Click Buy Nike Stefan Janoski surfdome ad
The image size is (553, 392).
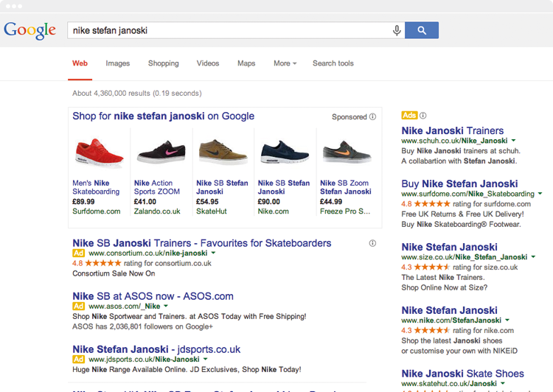tap(459, 183)
